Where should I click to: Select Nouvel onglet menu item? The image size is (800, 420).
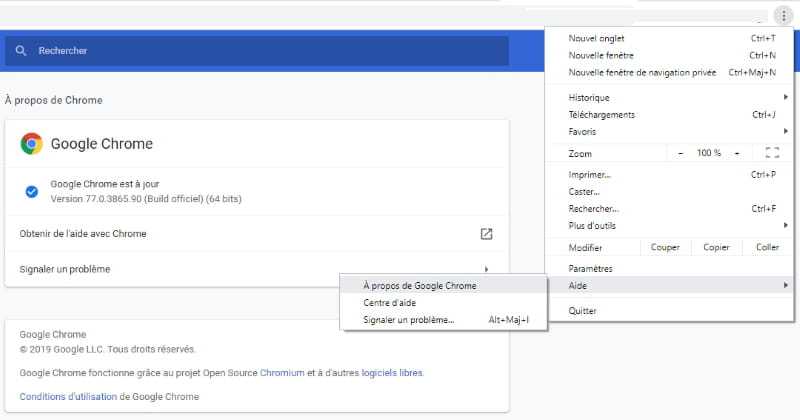[669, 38]
